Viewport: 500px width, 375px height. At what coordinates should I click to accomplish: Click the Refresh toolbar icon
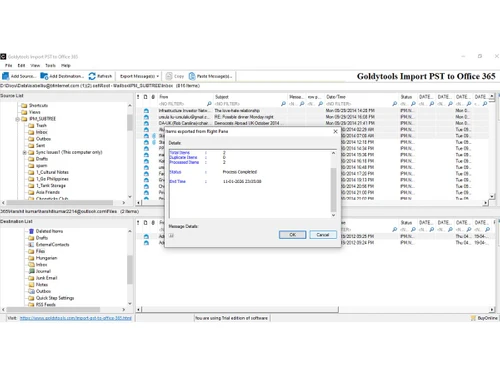tap(92, 76)
